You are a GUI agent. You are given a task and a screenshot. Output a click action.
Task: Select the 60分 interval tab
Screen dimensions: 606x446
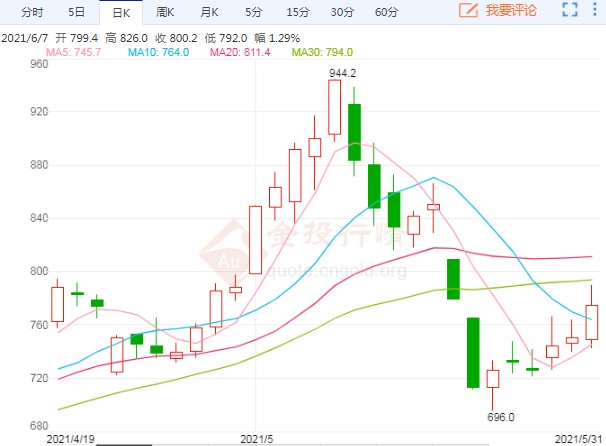386,12
